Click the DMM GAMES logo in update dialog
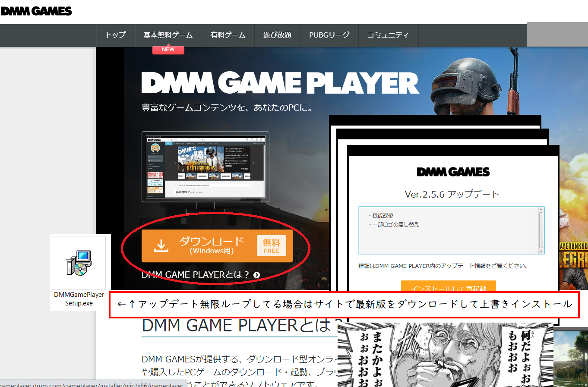 pos(453,172)
